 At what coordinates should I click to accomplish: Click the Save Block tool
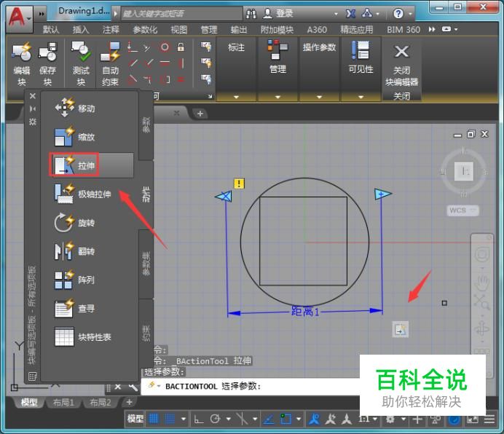[47, 63]
